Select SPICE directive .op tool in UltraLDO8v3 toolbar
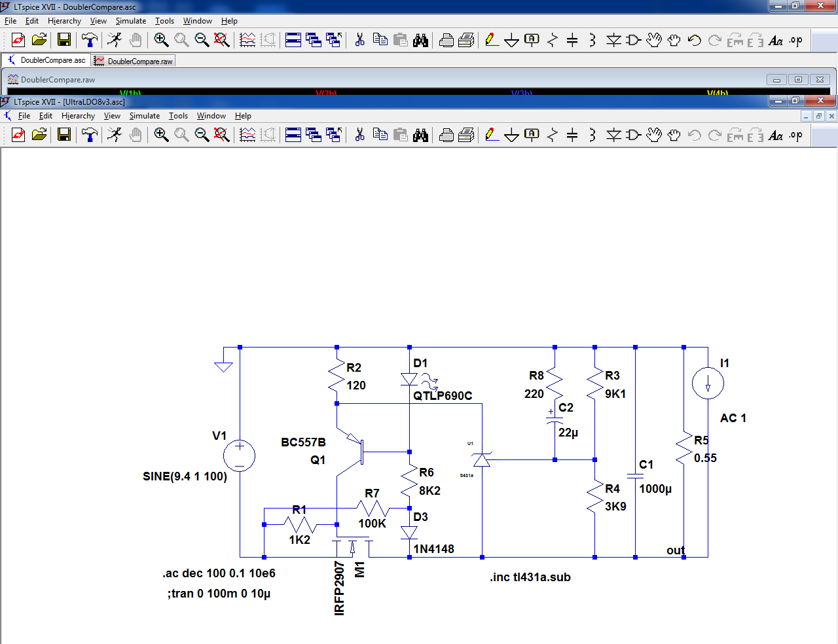Screen dimensions: 838x644 (x=796, y=135)
